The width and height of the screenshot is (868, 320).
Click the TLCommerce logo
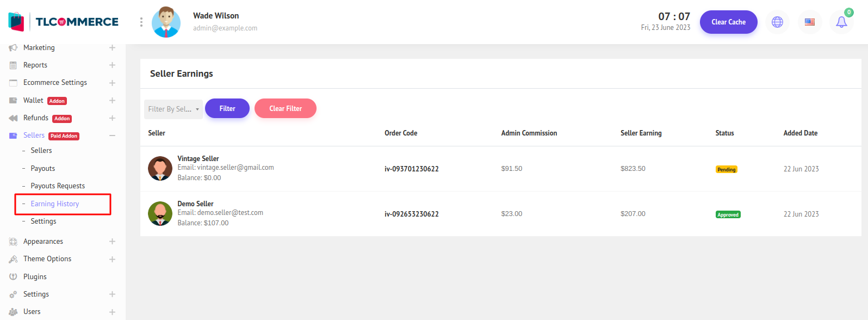pos(64,22)
